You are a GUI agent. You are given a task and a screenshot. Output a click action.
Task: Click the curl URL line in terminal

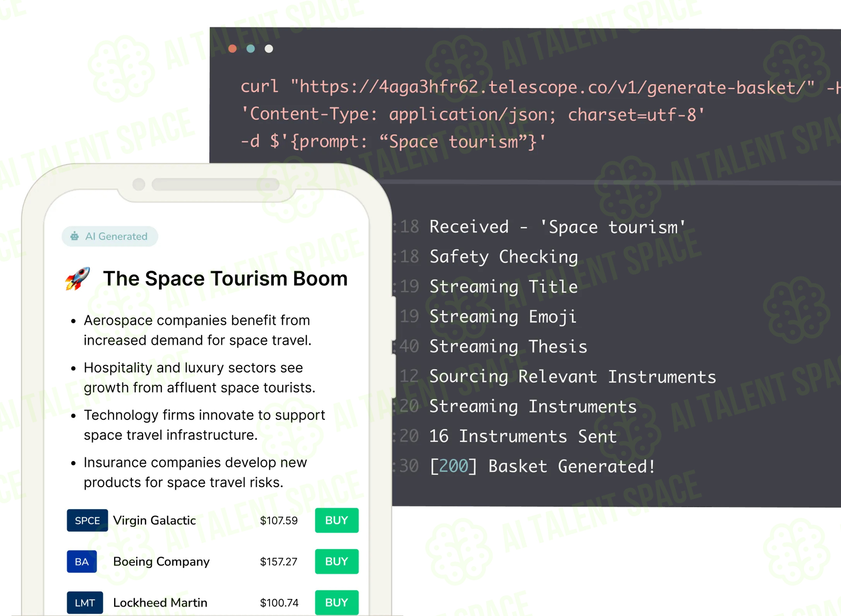(x=540, y=87)
